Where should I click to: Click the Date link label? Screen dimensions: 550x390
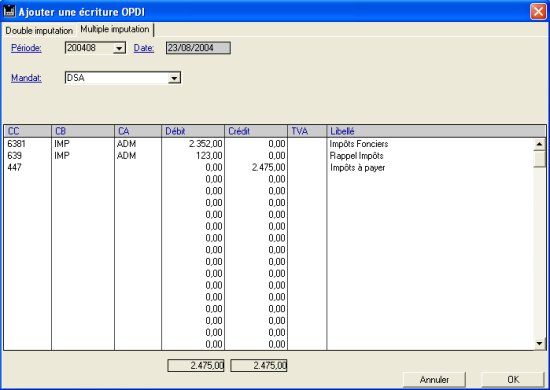[144, 48]
